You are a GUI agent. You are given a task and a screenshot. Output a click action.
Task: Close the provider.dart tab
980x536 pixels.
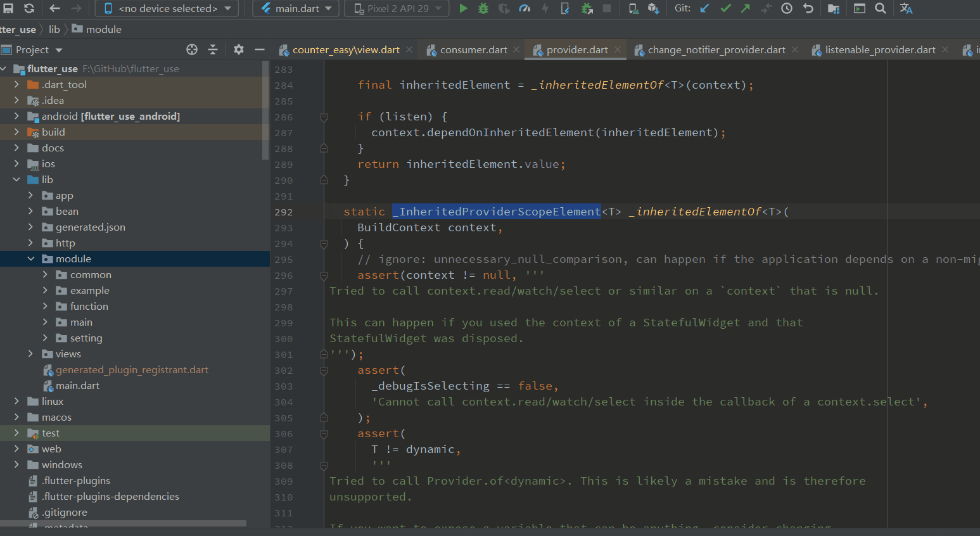[x=618, y=49]
